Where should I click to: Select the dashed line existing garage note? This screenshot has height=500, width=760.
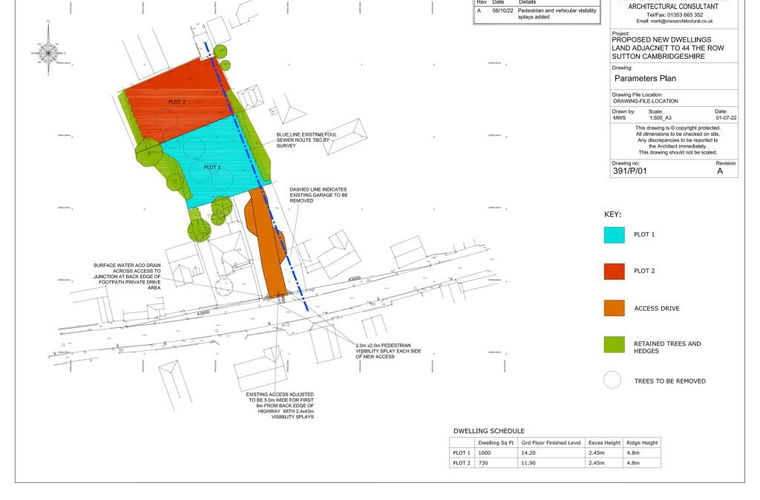tap(318, 194)
